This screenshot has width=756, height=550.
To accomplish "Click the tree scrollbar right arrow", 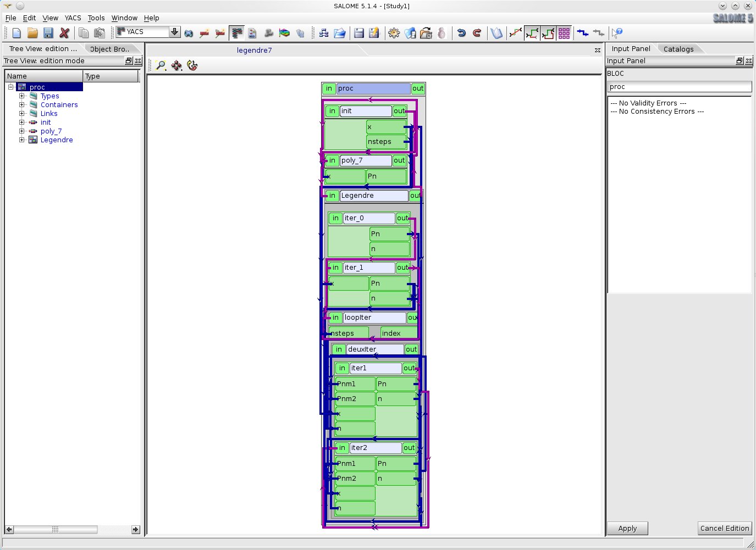I will (x=136, y=530).
